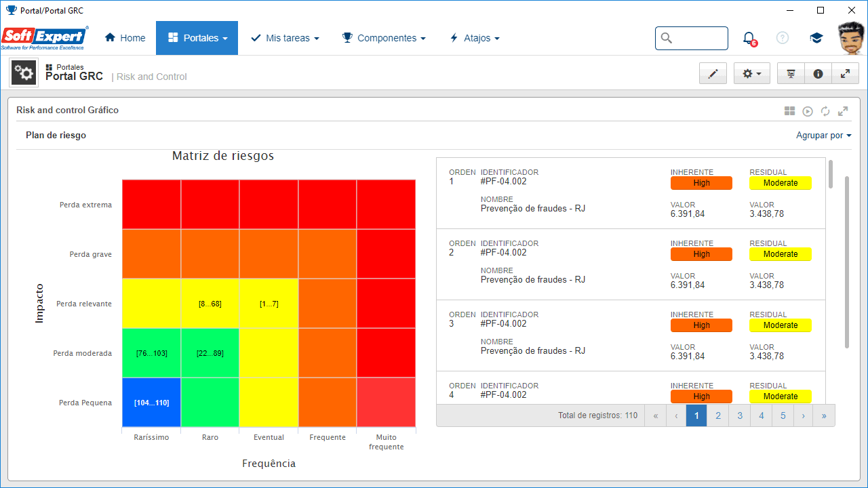
Task: Select the blue [104...110] matrix cell
Action: pos(152,403)
